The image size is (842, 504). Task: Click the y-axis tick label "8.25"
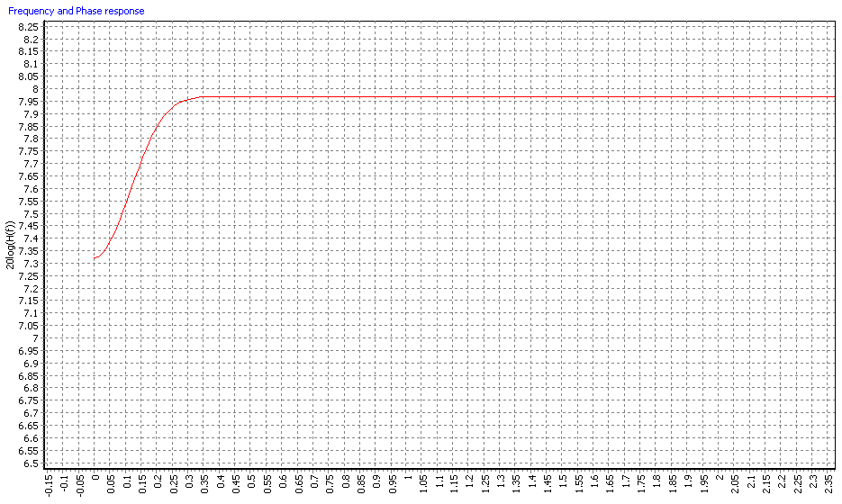28,27
